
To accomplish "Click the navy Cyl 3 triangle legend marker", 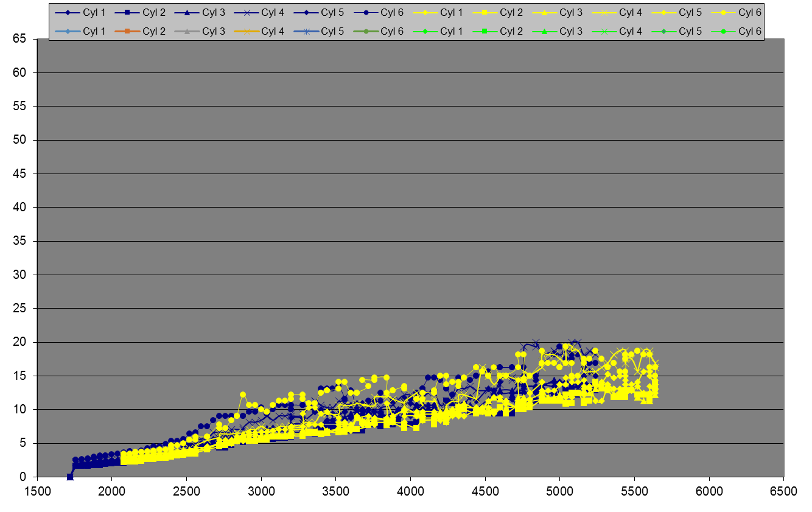I will 187,12.
